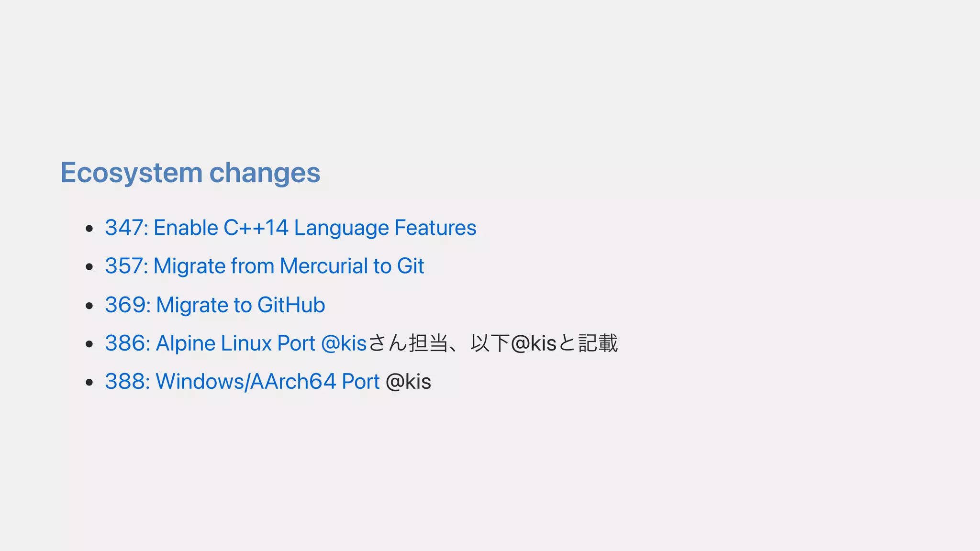Click the bullet point beside item 388
This screenshot has width=980, height=551.
[x=89, y=382]
